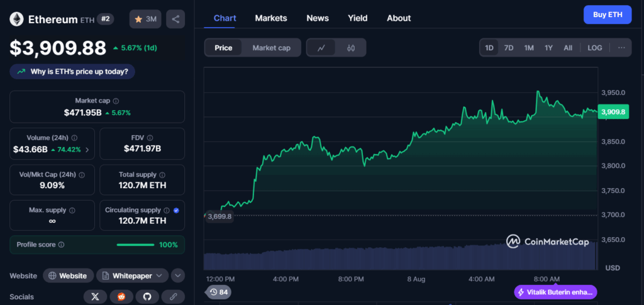Click the $43.66B volume value
The width and height of the screenshot is (644, 305).
coord(30,150)
